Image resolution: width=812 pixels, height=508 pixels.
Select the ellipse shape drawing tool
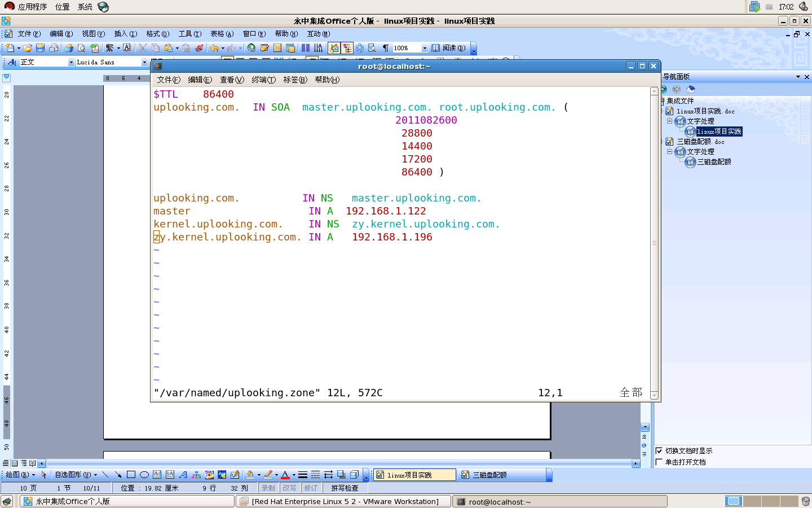[x=144, y=475]
